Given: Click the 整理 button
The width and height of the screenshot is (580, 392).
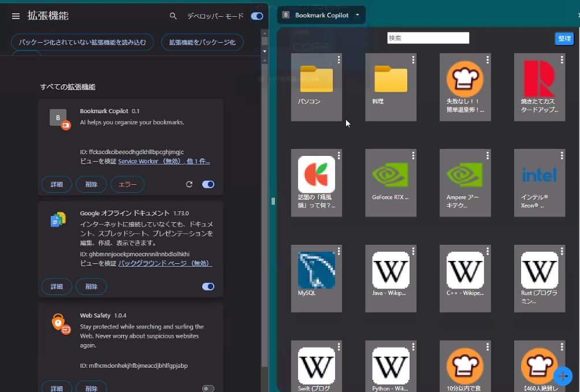Looking at the screenshot, I should point(564,39).
